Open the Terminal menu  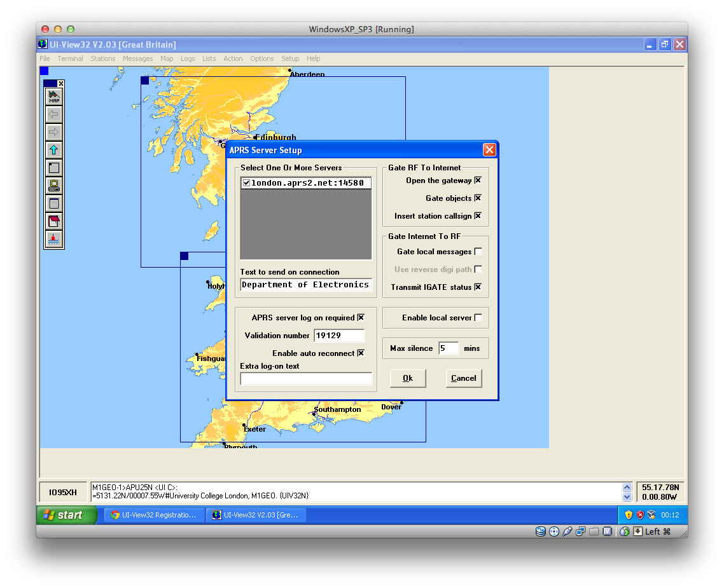(x=70, y=58)
